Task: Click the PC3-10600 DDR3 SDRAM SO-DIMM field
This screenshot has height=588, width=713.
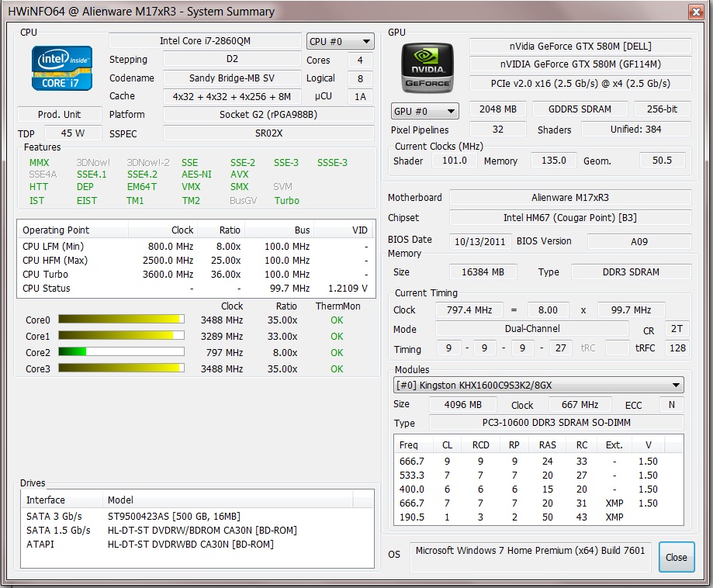Action: (556, 423)
